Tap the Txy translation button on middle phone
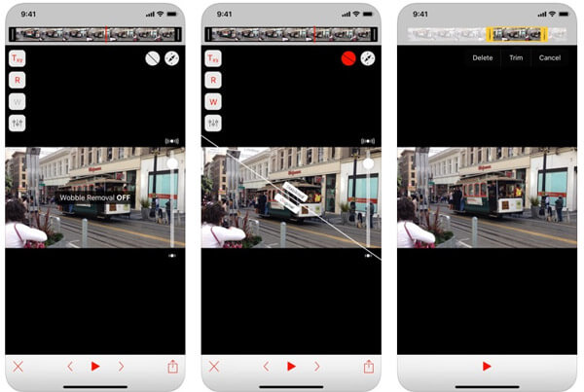Viewport: 584px width, 392px height. (x=213, y=58)
